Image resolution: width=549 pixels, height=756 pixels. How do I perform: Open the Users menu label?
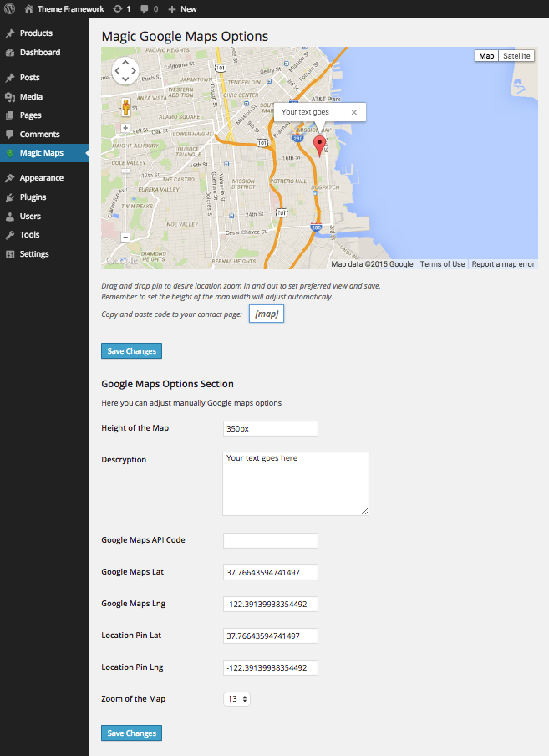point(30,217)
